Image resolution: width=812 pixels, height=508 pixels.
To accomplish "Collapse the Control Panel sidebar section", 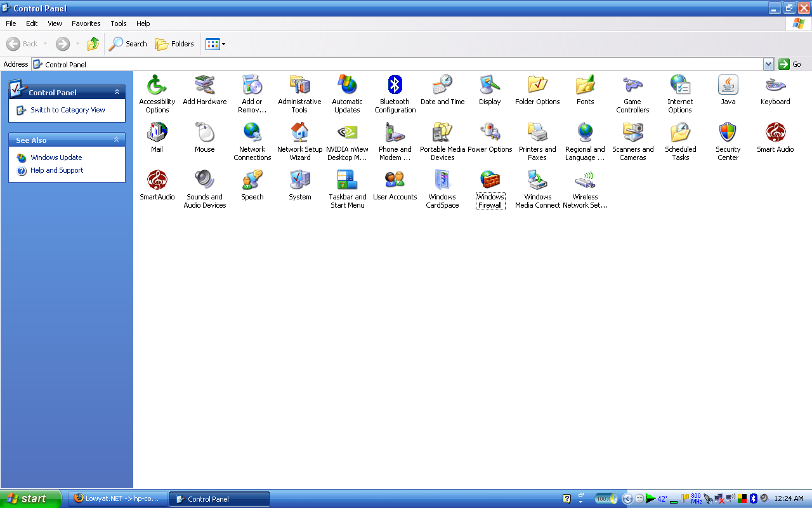I will tap(117, 92).
